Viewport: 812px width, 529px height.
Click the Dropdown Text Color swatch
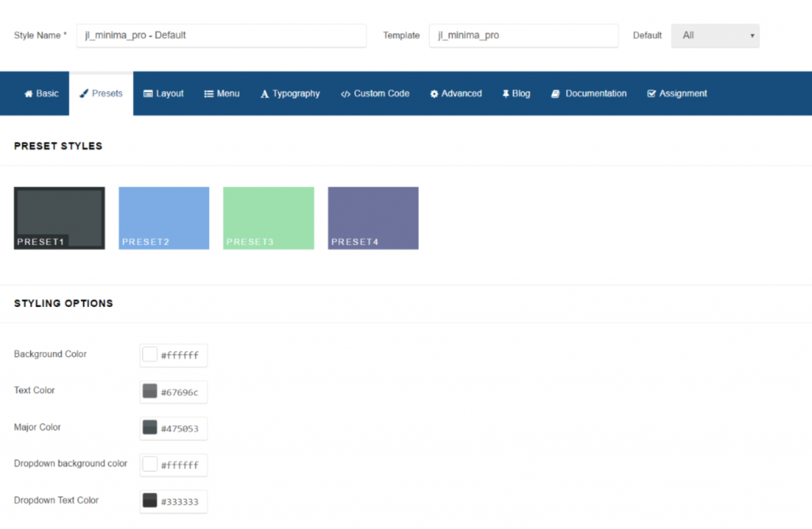[x=150, y=500]
